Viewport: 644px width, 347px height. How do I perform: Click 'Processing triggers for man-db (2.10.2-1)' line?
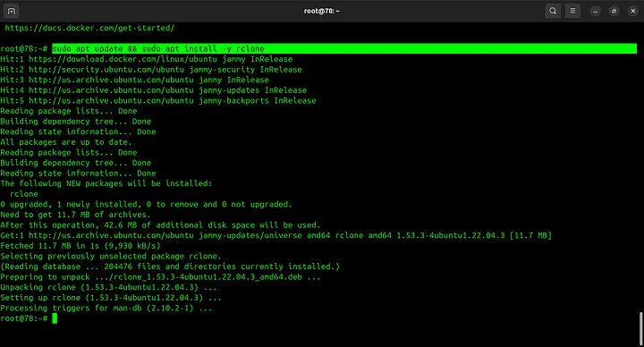106,308
